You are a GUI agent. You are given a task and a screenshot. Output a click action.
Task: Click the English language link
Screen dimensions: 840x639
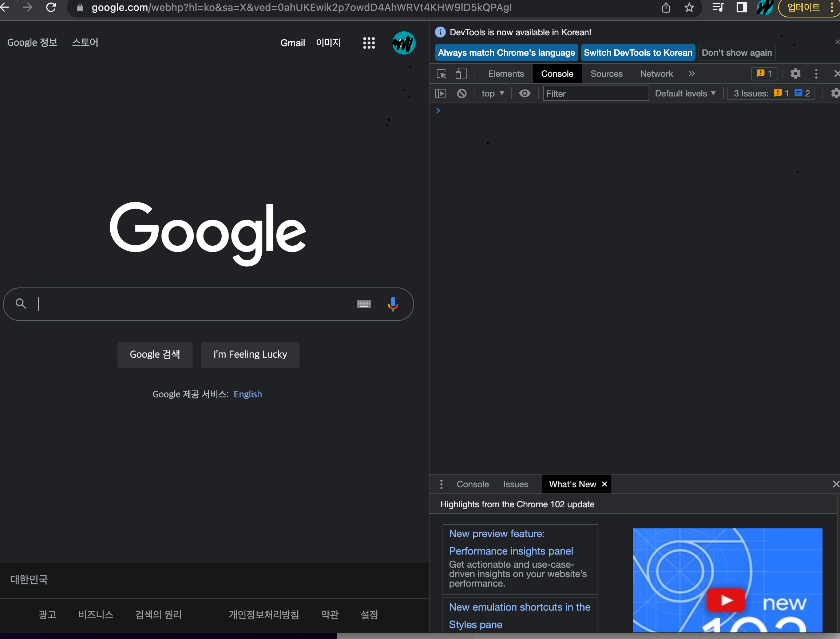click(247, 394)
